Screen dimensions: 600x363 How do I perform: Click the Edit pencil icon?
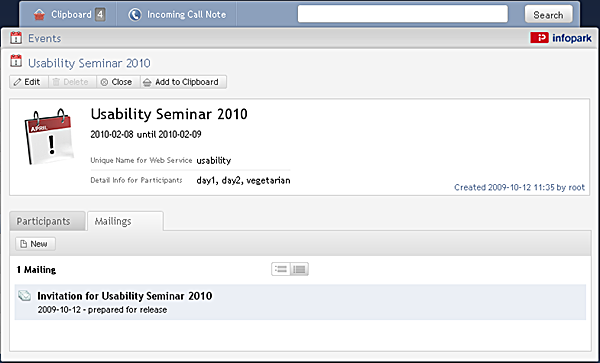[17, 82]
